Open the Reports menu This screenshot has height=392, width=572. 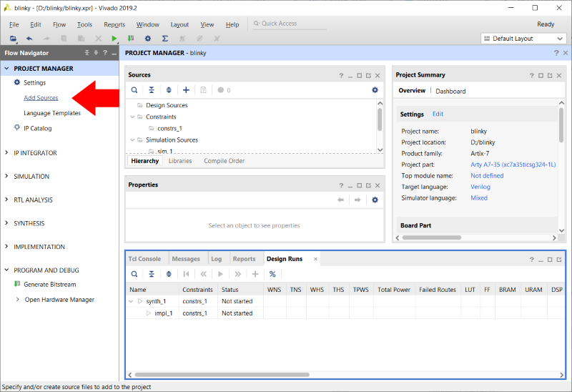pyautogui.click(x=114, y=24)
